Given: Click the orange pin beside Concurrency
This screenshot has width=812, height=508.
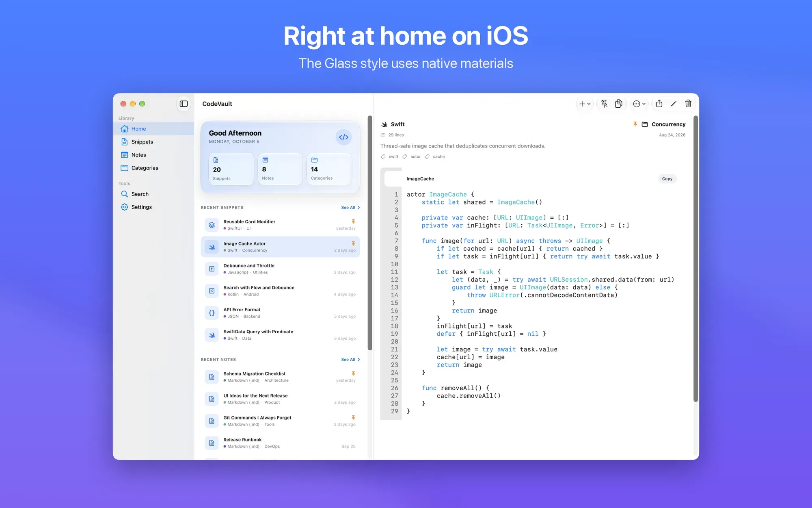Looking at the screenshot, I should click(x=635, y=124).
